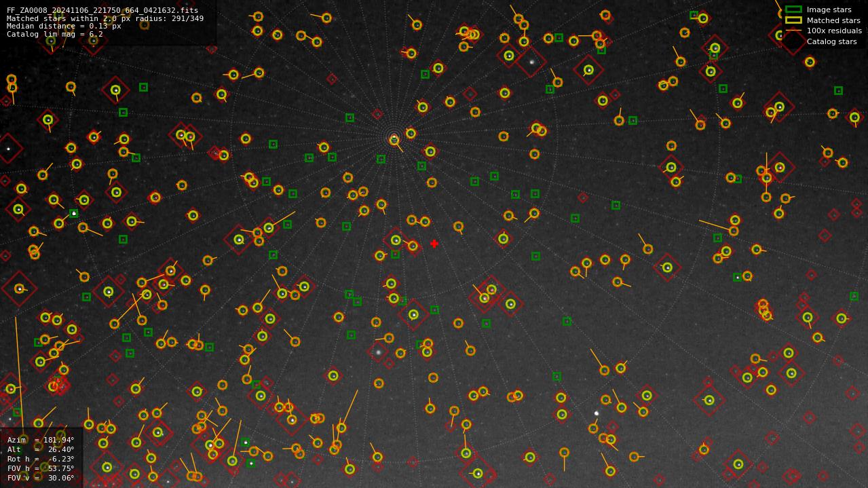Click the 'FOV h = 53.75°' readout
The image size is (868, 488).
click(x=41, y=468)
